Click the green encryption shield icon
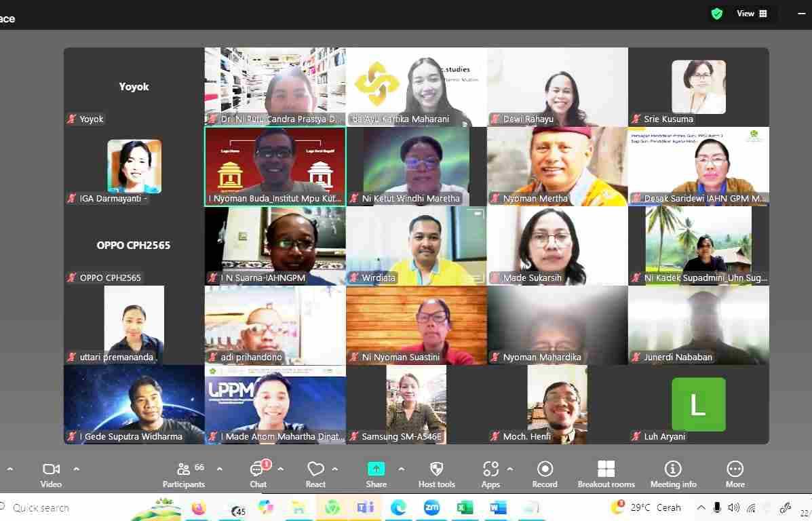The width and height of the screenshot is (812, 521). click(716, 14)
